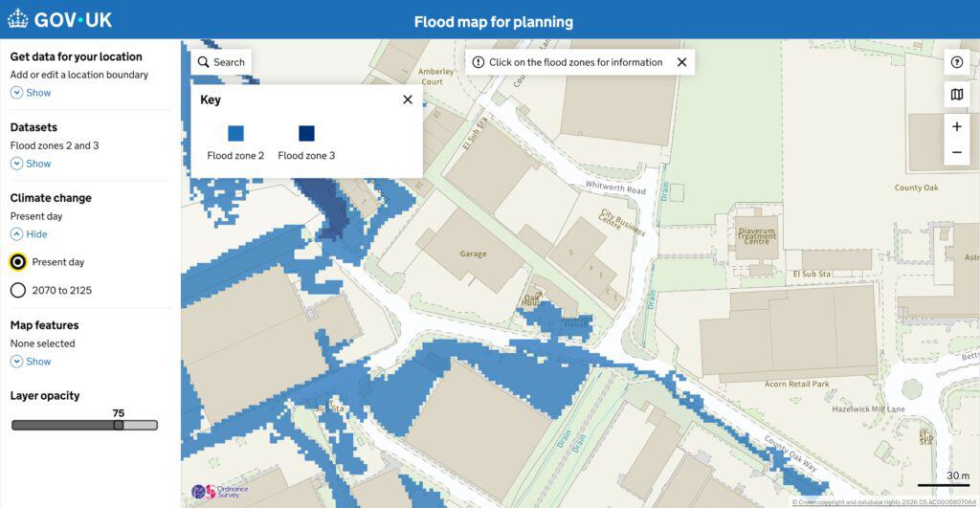Click the 'None selected' text
This screenshot has width=980, height=508.
coord(42,343)
